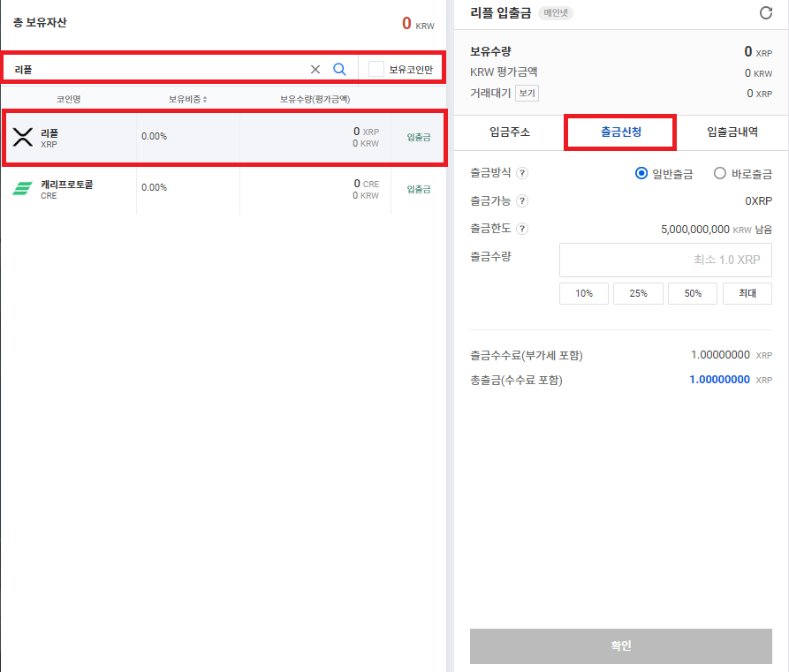This screenshot has width=789, height=672.
Task: Set withdrawal amount to 25%
Action: [638, 293]
